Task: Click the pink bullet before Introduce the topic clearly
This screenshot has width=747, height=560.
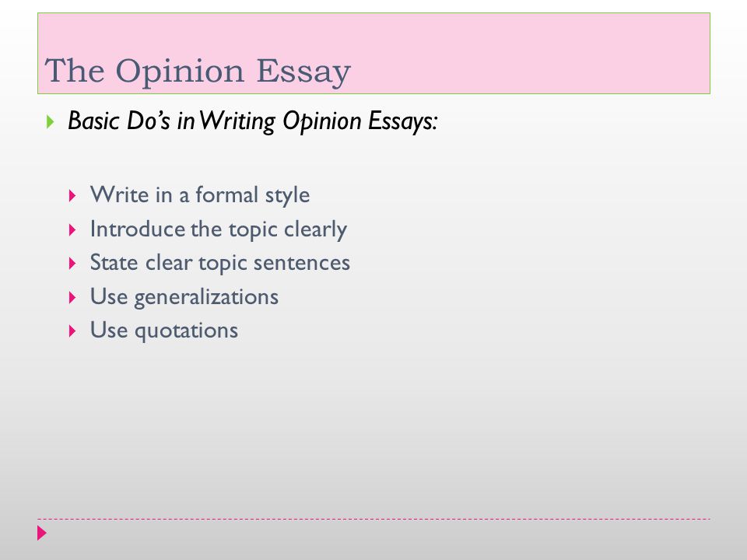Action: (72, 230)
